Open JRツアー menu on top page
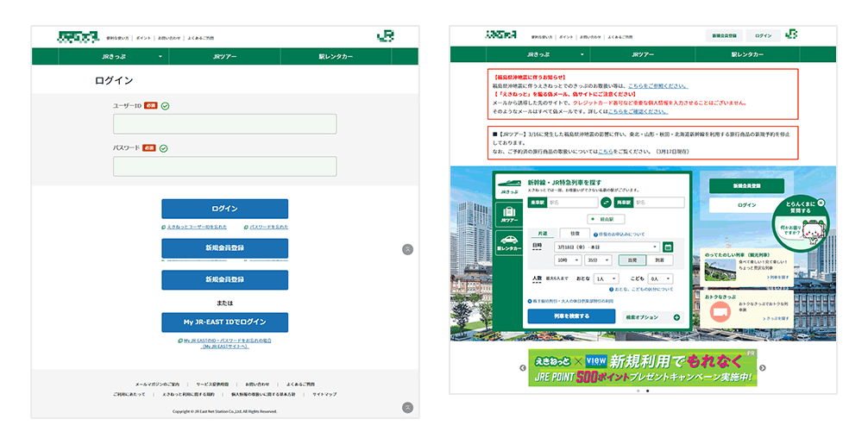Image resolution: width=868 pixels, height=444 pixels. (x=643, y=54)
